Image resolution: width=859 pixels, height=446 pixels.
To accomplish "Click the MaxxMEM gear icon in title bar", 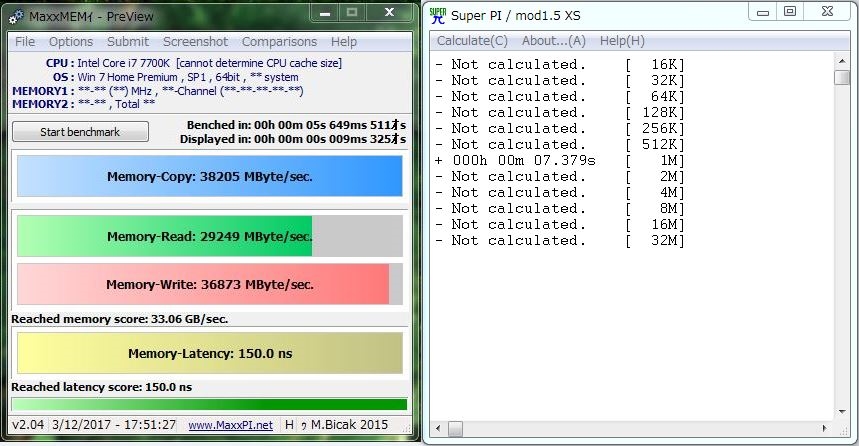I will tap(16, 17).
